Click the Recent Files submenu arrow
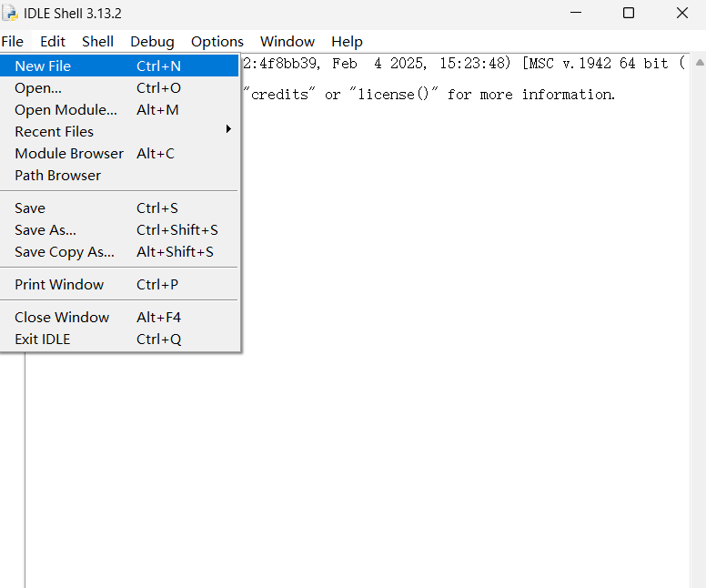Viewport: 706px width, 588px height. pyautogui.click(x=228, y=129)
